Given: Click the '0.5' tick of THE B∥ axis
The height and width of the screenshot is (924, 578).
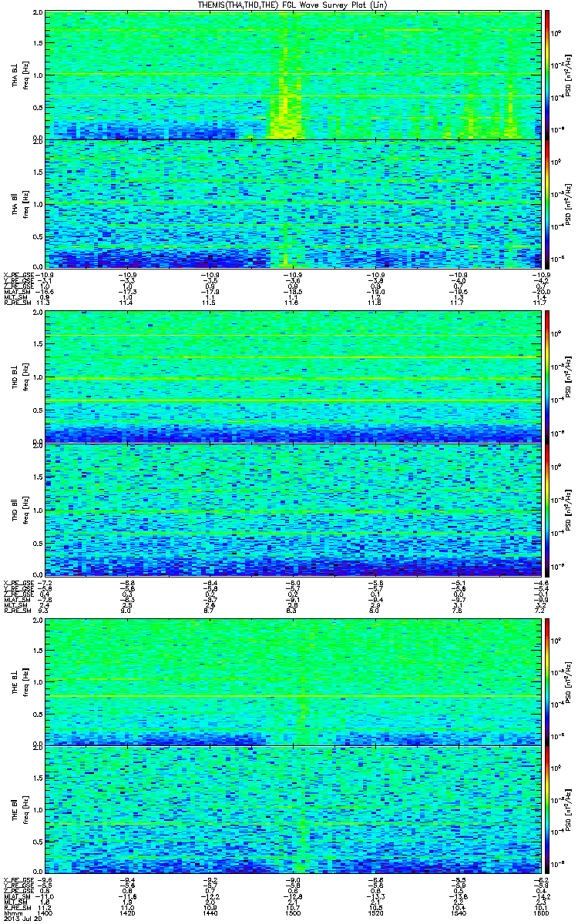Looking at the screenshot, I should 38,843.
